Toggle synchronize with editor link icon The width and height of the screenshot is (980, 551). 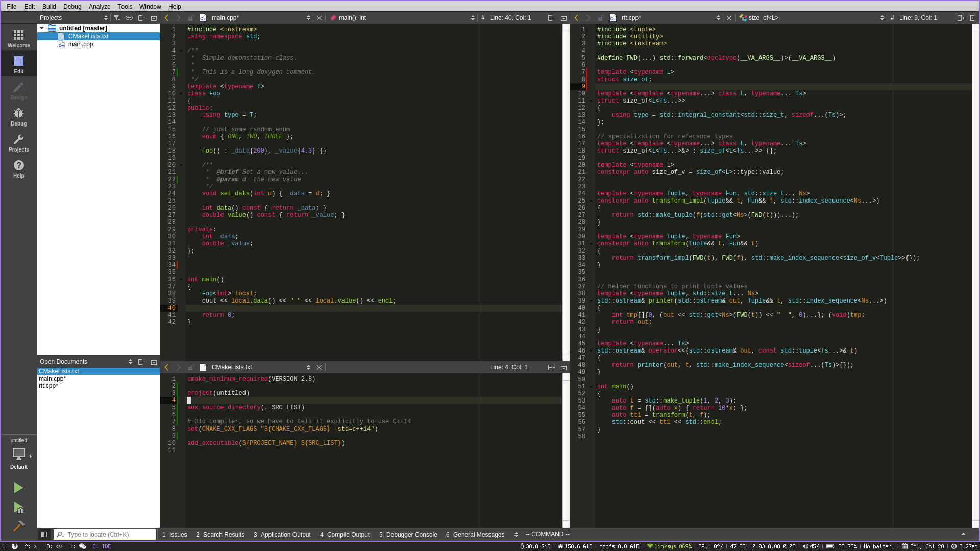[129, 18]
